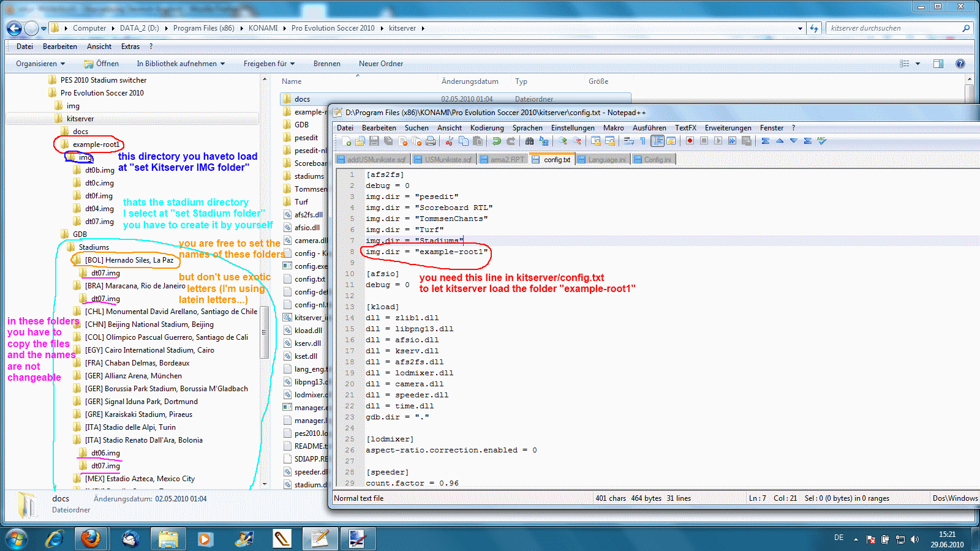Expand the address bar history dropdown
This screenshot has width=980, height=551.
800,28
